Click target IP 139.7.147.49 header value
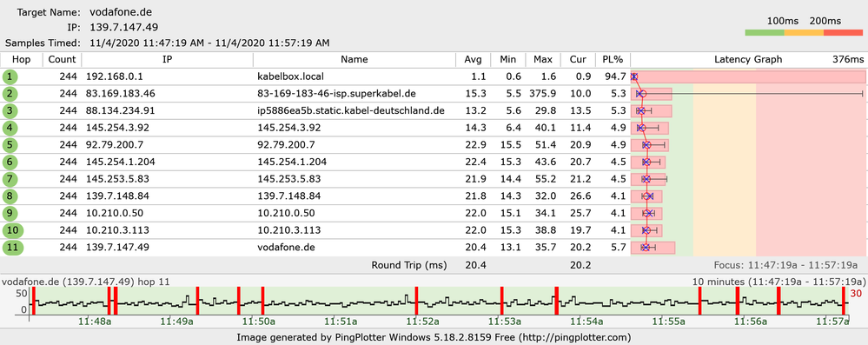Screen dimensions: 868x345 point(124,27)
